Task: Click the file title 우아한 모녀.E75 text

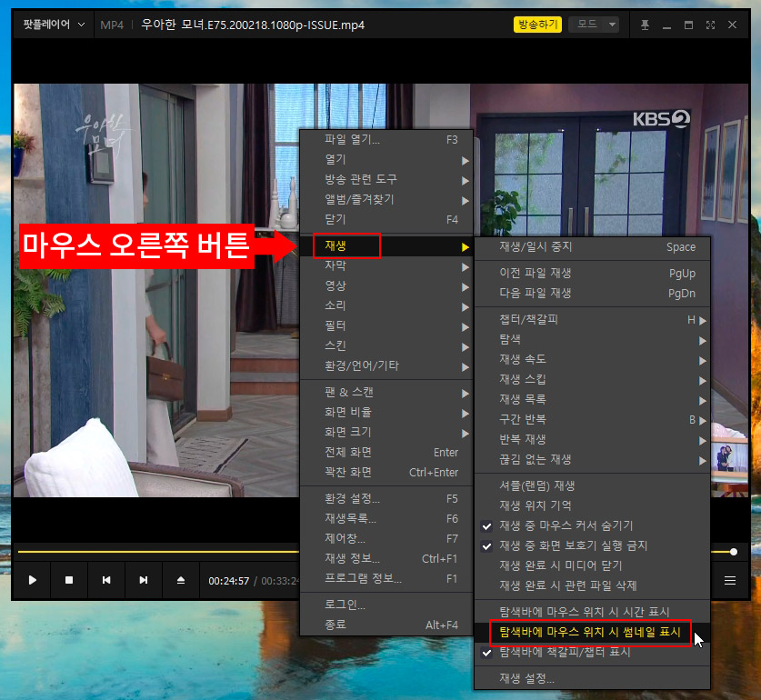Action: point(253,25)
